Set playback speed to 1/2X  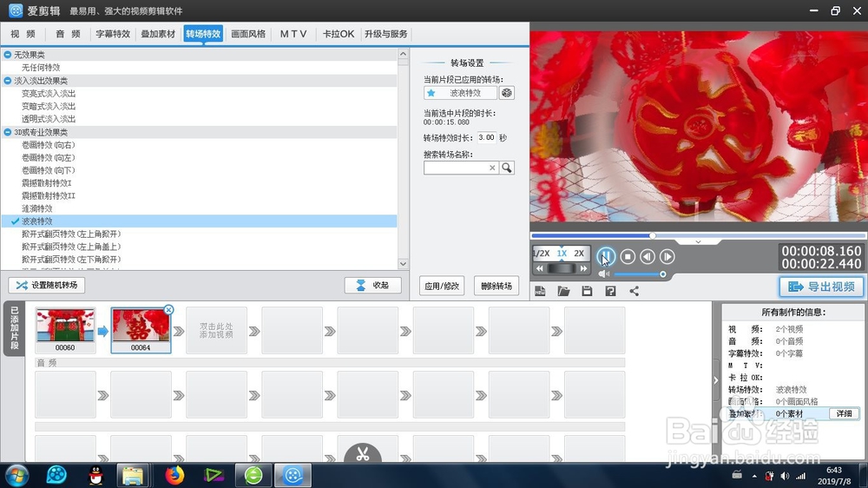(542, 254)
